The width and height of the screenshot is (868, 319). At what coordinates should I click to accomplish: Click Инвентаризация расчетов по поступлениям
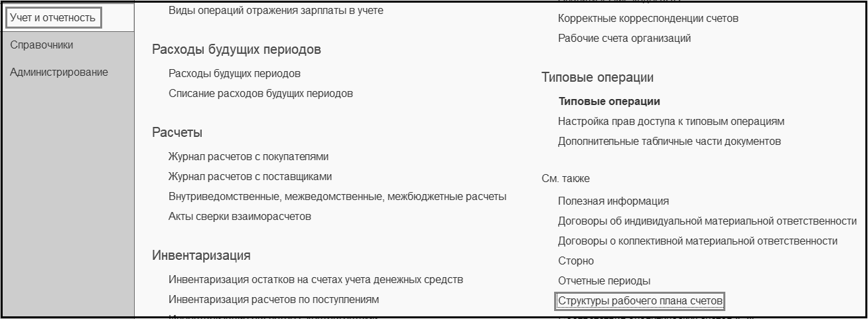[274, 300]
